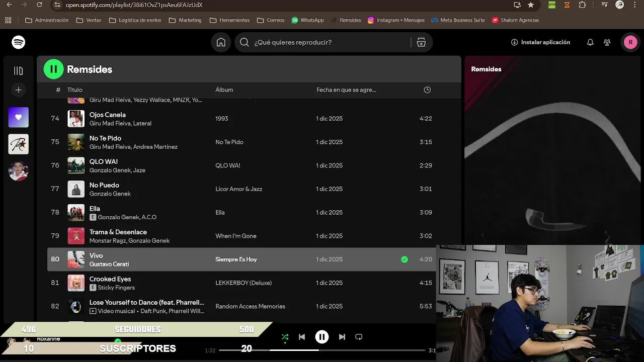The height and width of the screenshot is (362, 644).
Task: Click Crooked Eyes album cover
Action: click(76, 283)
